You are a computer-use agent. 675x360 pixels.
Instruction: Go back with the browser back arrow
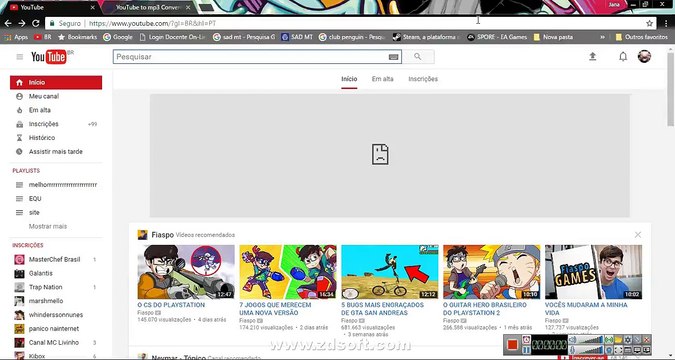pos(8,23)
